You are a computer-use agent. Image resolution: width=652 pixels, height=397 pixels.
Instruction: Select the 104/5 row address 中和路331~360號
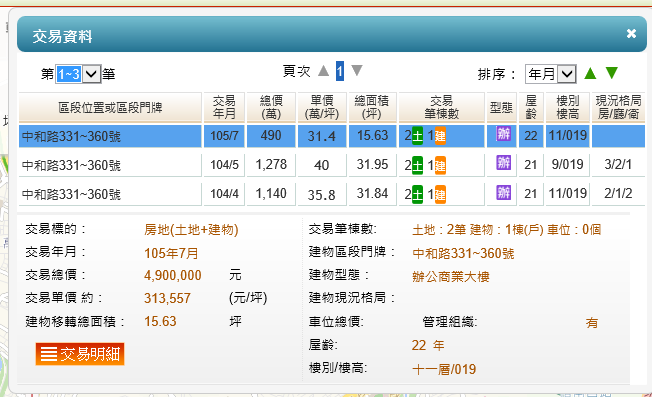click(x=71, y=165)
